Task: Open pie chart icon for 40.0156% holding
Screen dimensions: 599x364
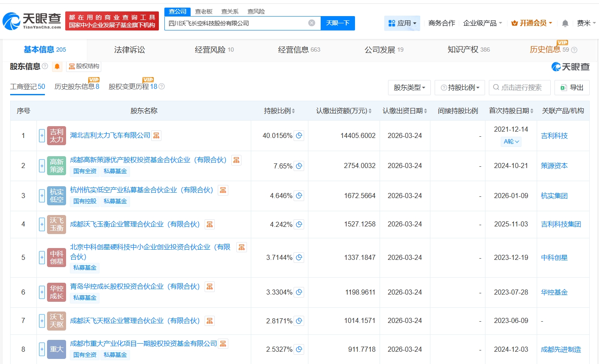Action: [299, 136]
